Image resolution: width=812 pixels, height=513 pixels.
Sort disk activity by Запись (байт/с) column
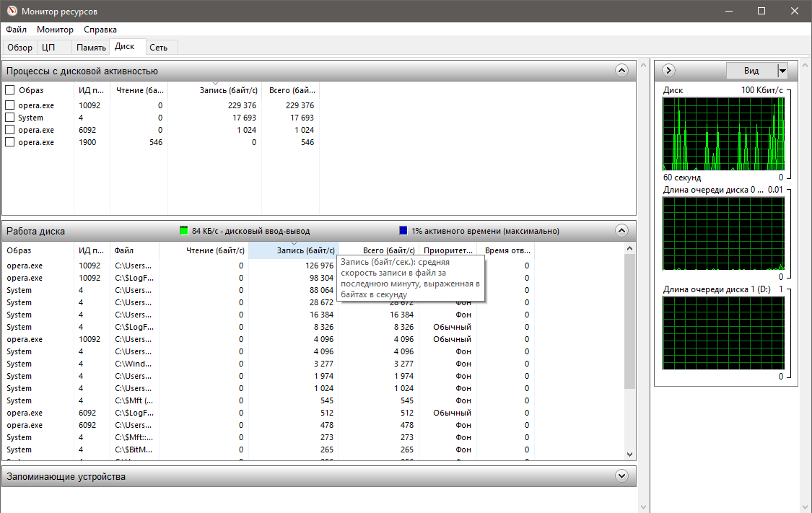[x=294, y=250]
